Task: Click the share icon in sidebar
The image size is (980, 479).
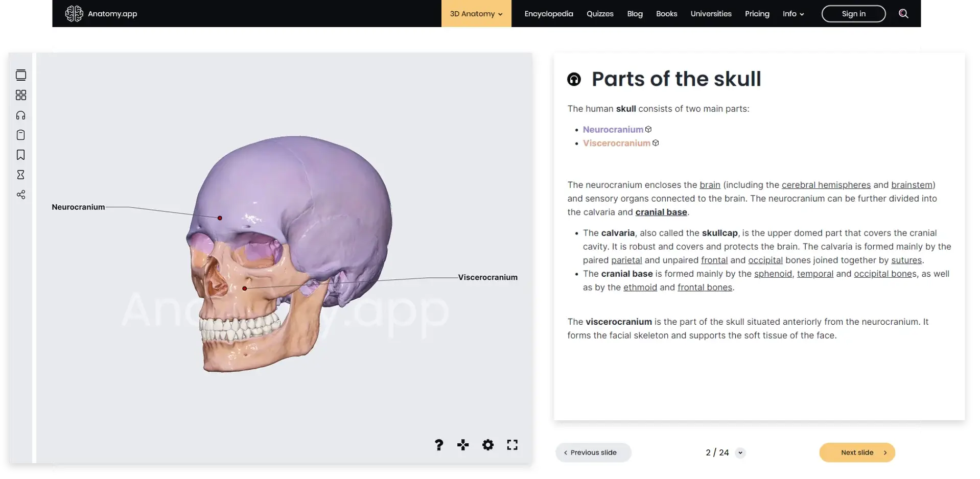Action: coord(21,195)
